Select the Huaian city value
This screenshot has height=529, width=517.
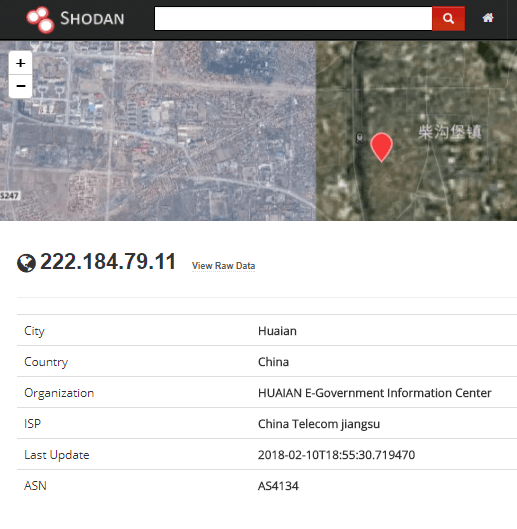tap(277, 331)
